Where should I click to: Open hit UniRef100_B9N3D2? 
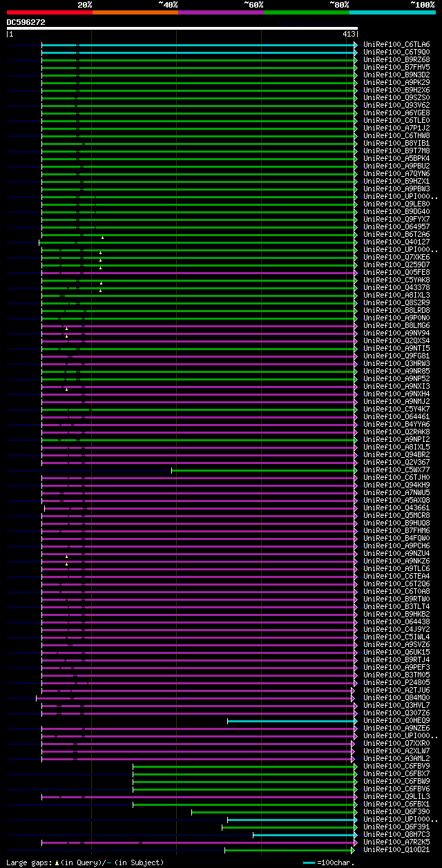396,75
